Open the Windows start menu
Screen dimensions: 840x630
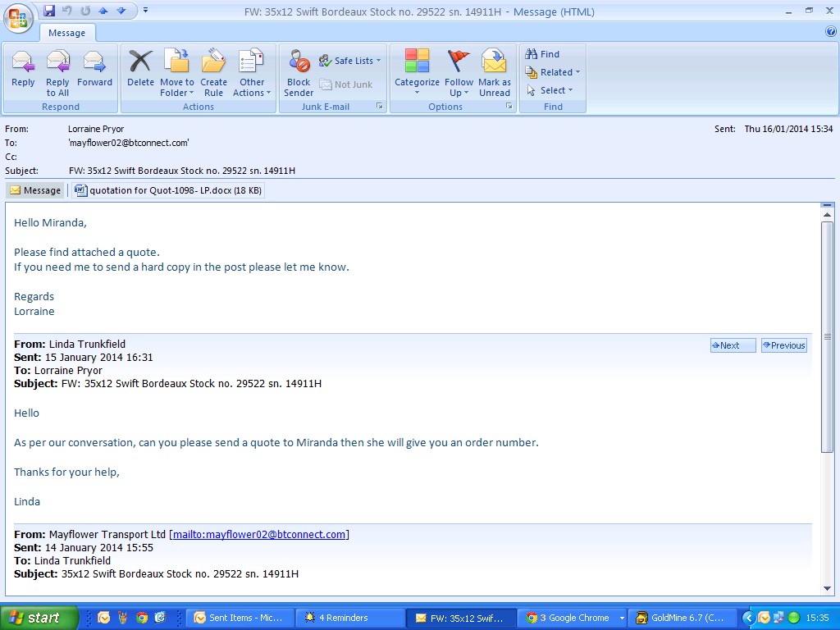point(39,618)
